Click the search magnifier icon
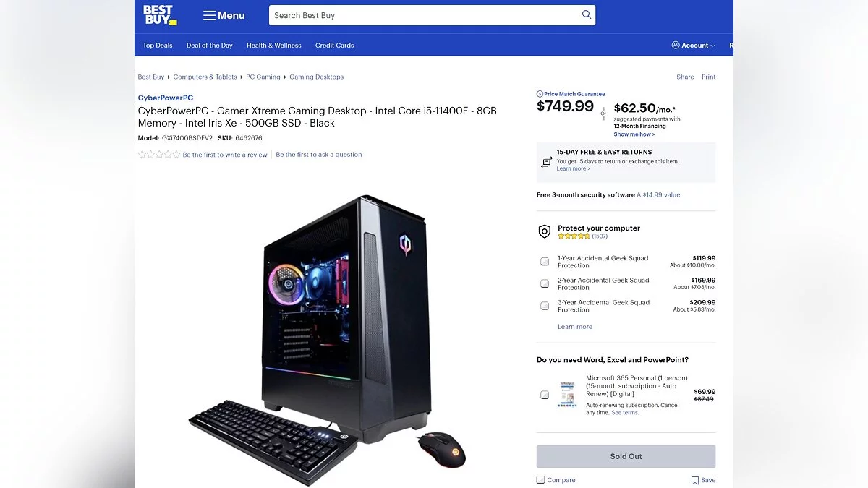The width and height of the screenshot is (868, 488). pos(587,15)
